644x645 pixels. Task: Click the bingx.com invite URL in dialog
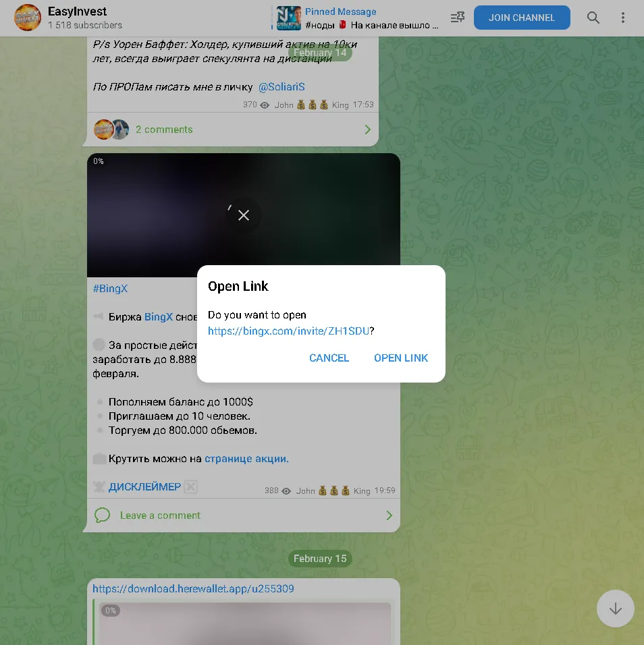[x=288, y=331]
